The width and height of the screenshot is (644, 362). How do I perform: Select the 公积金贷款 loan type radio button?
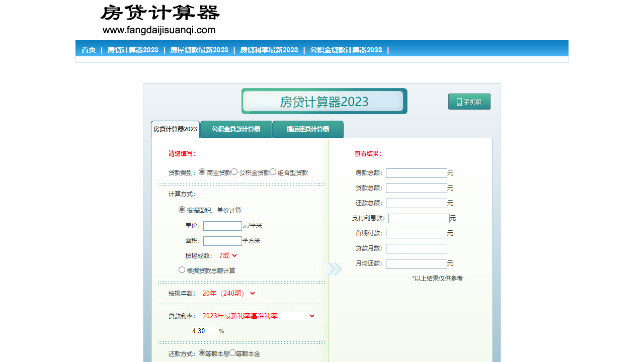pos(234,171)
